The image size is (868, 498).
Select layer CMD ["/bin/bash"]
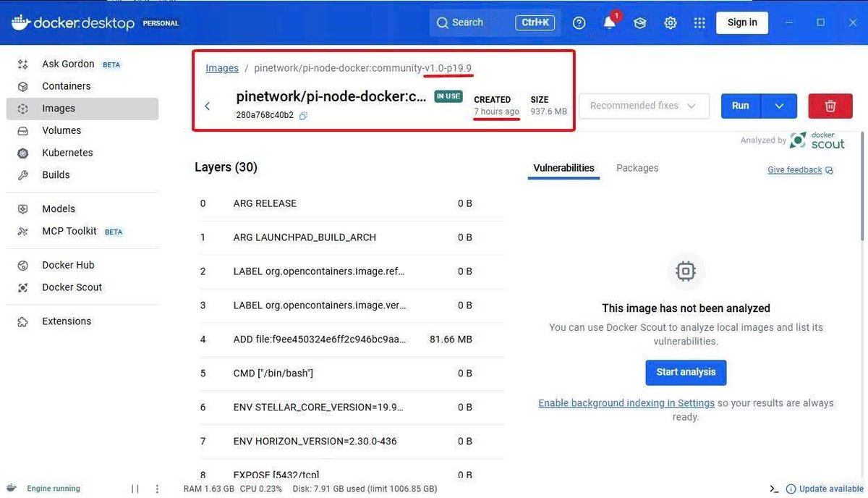[349, 373]
